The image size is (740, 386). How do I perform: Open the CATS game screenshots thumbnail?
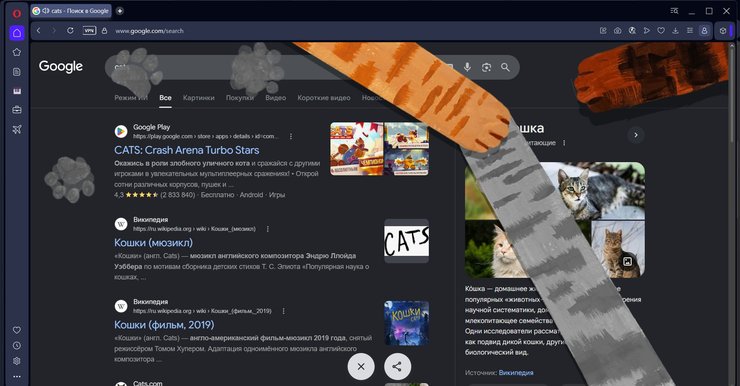pos(379,149)
